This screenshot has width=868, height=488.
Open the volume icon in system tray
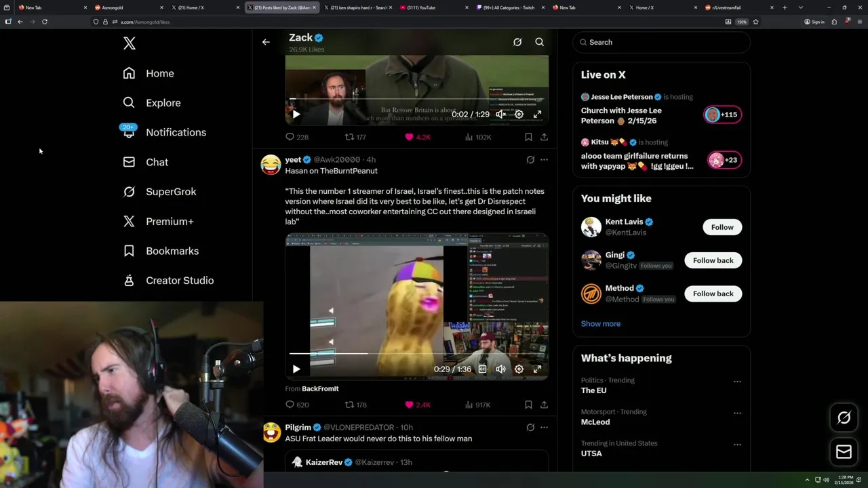click(x=826, y=480)
